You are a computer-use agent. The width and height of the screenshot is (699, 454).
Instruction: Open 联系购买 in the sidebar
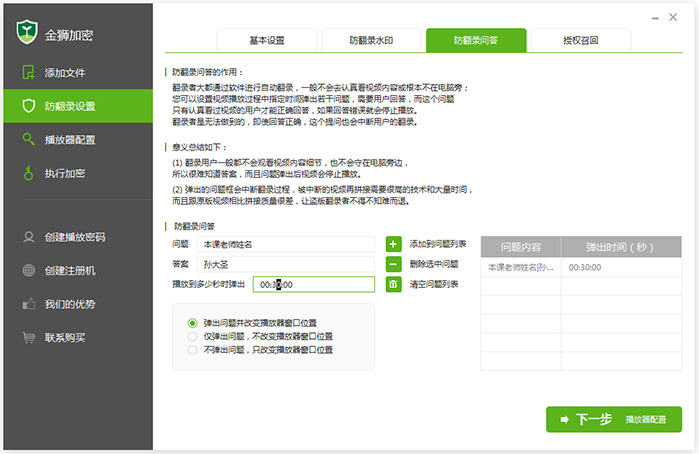point(78,338)
